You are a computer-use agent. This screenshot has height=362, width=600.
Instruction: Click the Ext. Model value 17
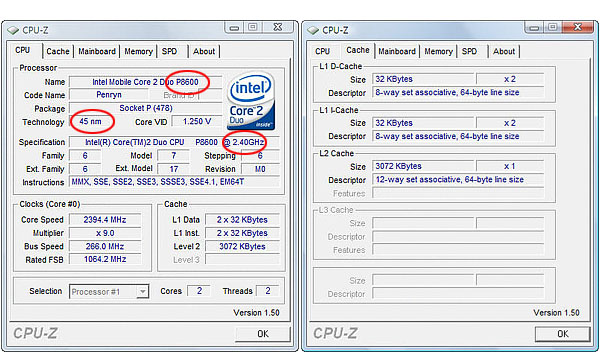(x=174, y=169)
